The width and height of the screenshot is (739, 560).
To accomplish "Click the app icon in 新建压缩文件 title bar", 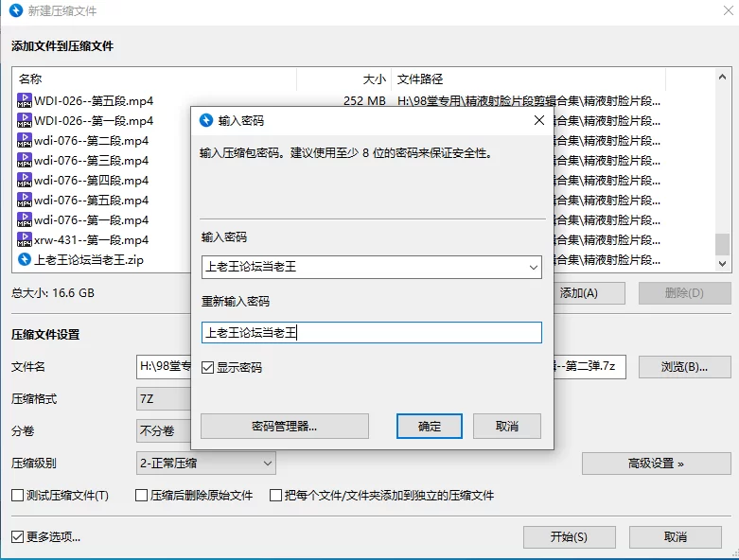I will 15,10.
